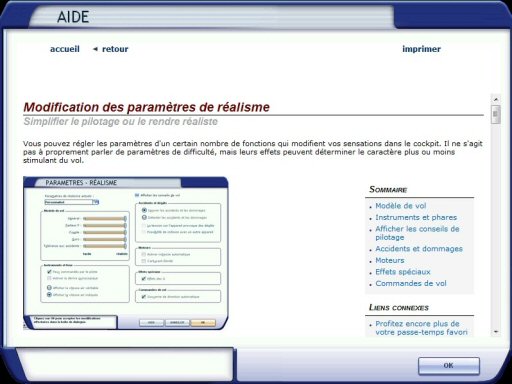
Task: Confirm with the main OK button
Action: (449, 366)
